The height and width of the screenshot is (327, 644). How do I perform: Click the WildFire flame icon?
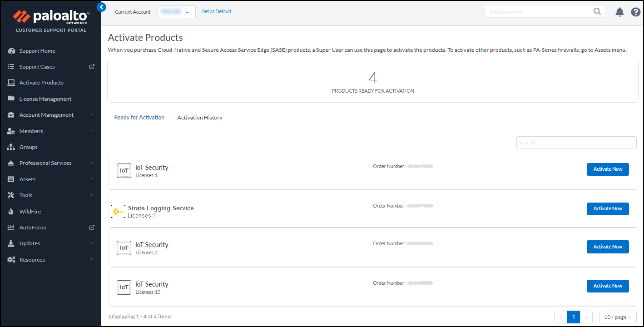[11, 212]
